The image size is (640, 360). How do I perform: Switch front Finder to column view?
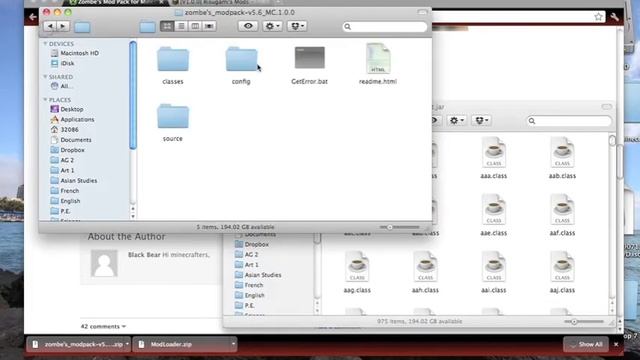pyautogui.click(x=195, y=26)
